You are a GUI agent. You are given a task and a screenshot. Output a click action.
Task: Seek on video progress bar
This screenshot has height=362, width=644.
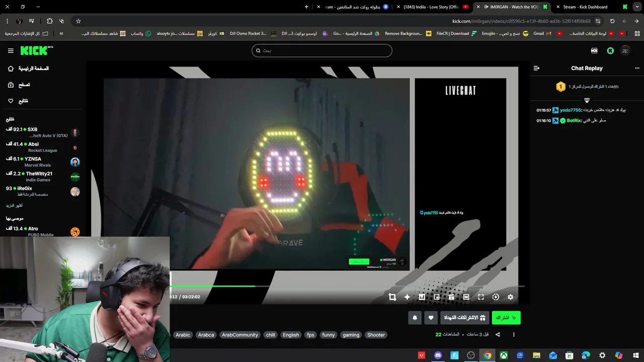(347, 286)
